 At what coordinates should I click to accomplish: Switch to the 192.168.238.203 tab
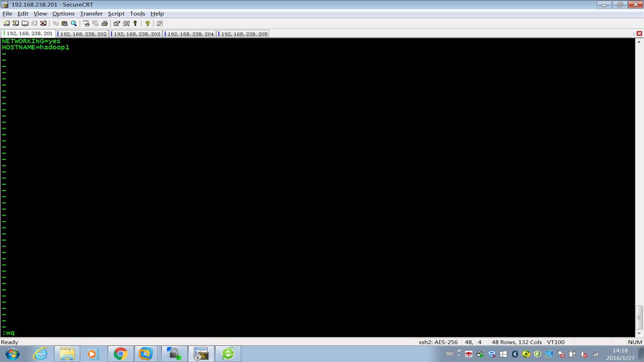coord(137,34)
